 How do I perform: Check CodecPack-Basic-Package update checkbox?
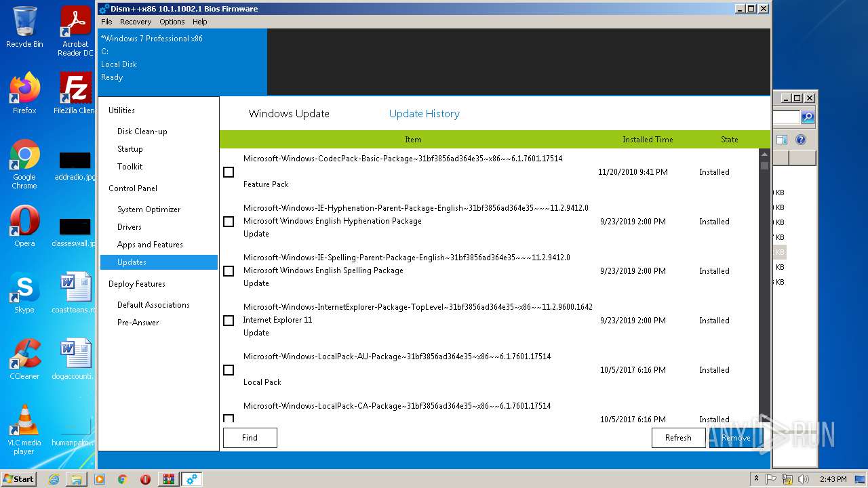[229, 172]
